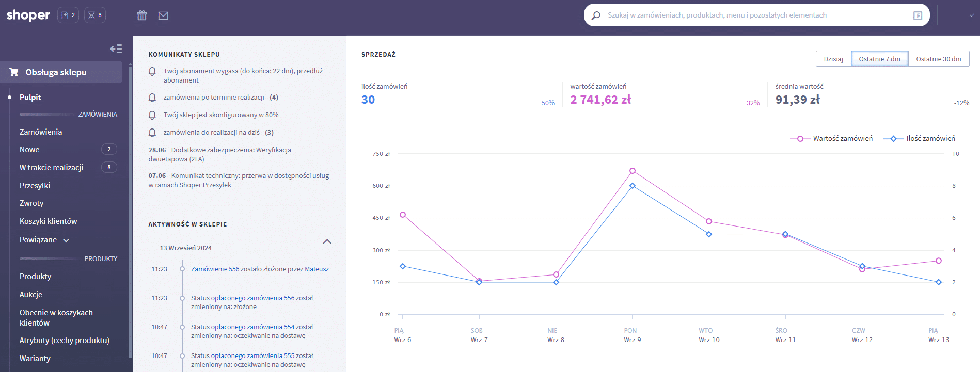The width and height of the screenshot is (980, 372).
Task: Click the global search input field
Action: pyautogui.click(x=756, y=15)
